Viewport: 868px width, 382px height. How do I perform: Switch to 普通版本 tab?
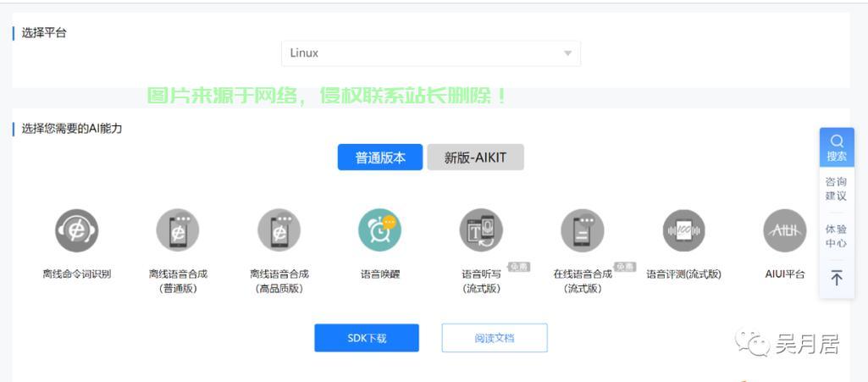(380, 158)
